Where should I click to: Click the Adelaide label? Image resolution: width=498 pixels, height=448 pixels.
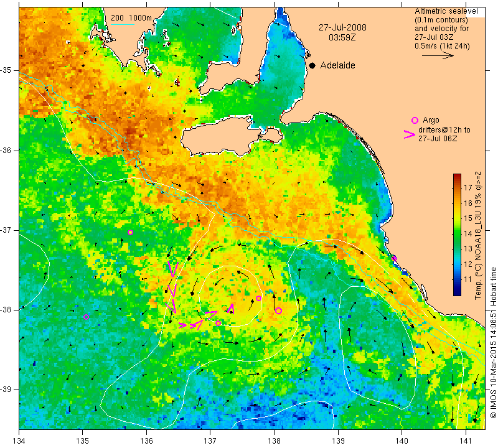[x=337, y=65]
